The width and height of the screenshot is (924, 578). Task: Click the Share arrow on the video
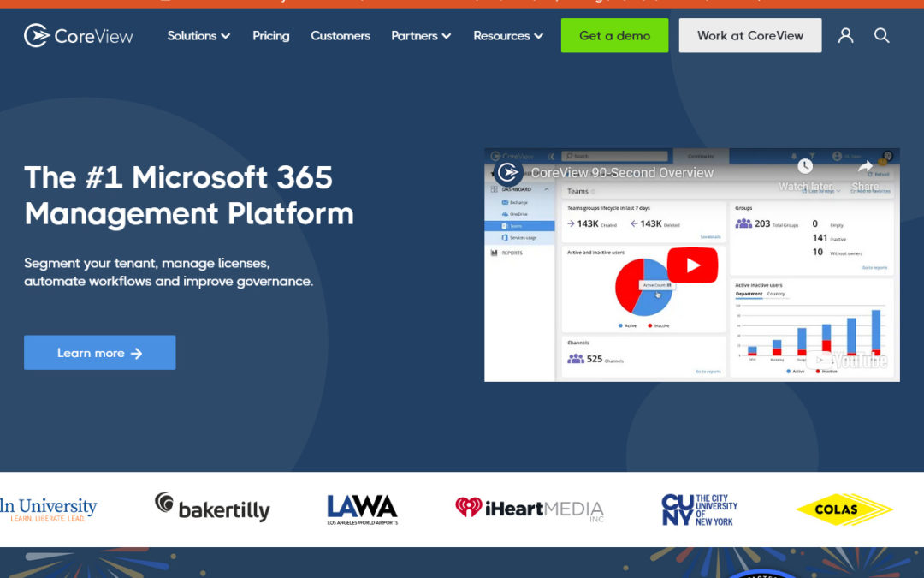coord(865,167)
